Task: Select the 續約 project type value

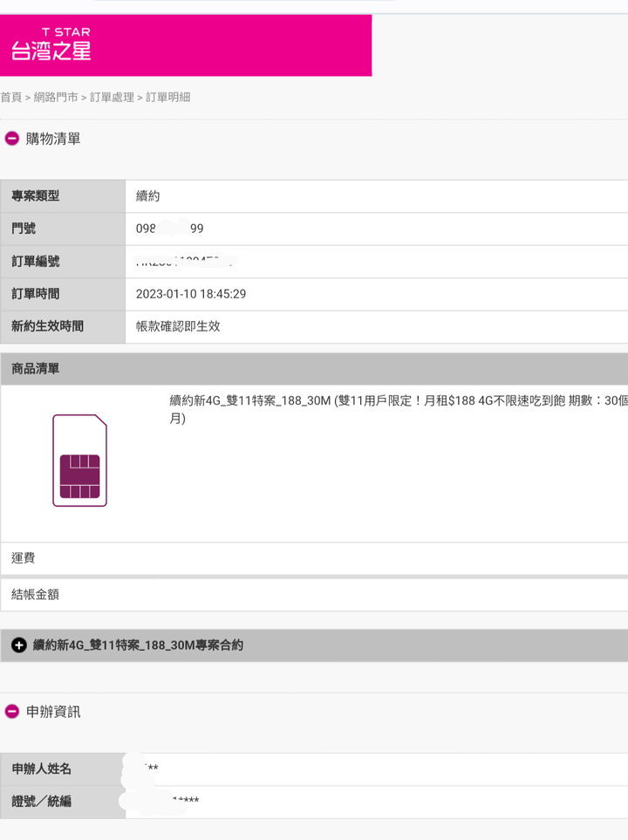Action: coord(148,196)
